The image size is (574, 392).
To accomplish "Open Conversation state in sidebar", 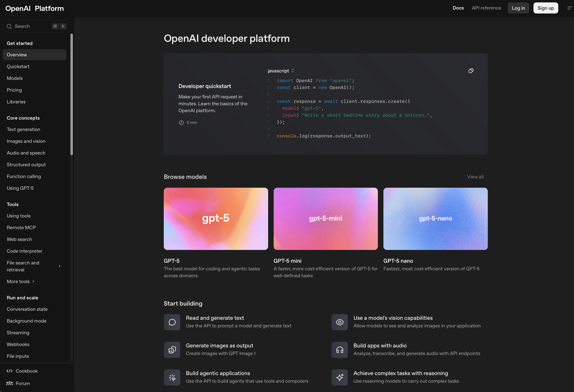I will point(27,309).
